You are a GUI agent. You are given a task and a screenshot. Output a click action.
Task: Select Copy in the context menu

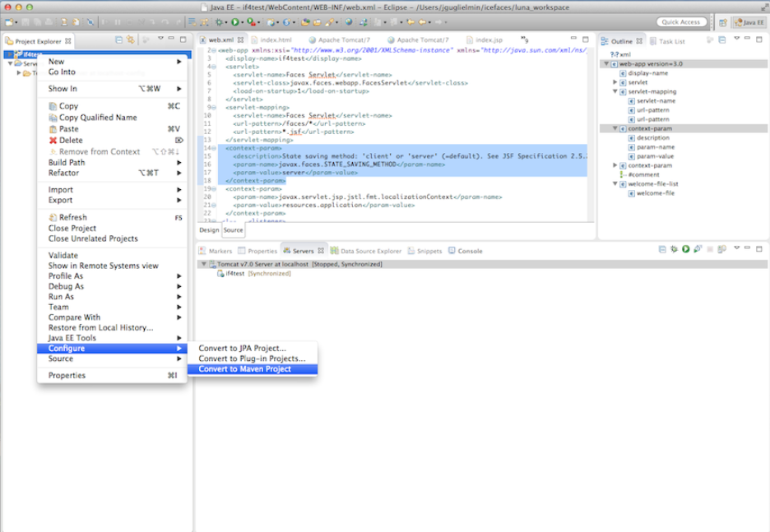coord(67,106)
